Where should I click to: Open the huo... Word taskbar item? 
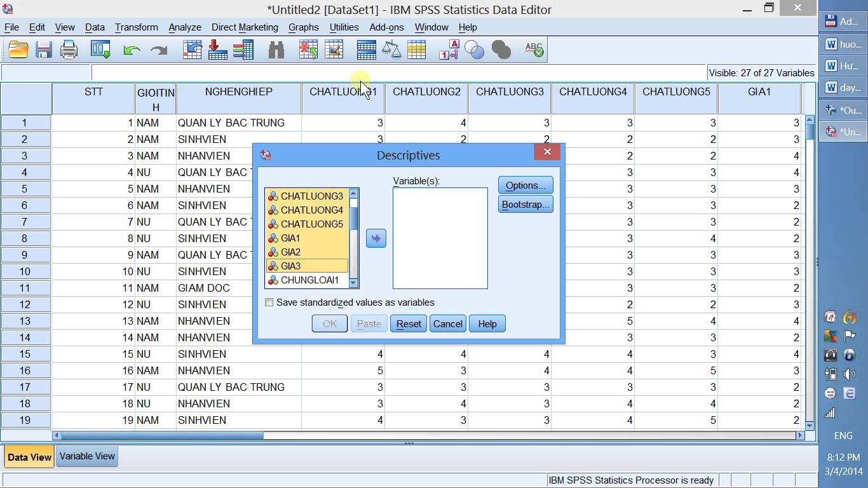843,44
